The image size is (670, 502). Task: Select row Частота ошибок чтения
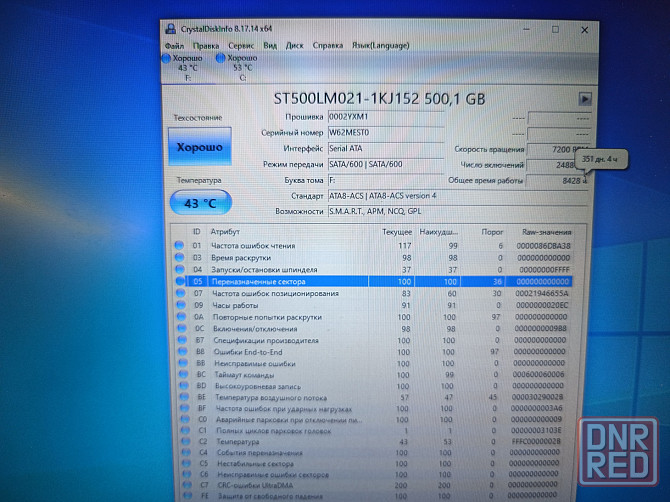(372, 246)
